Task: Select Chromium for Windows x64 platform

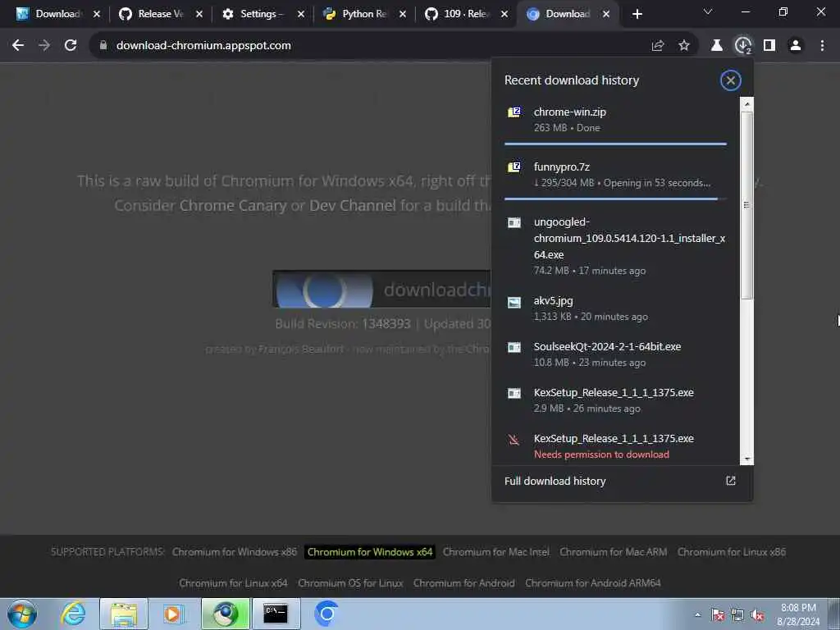Action: coord(370,552)
